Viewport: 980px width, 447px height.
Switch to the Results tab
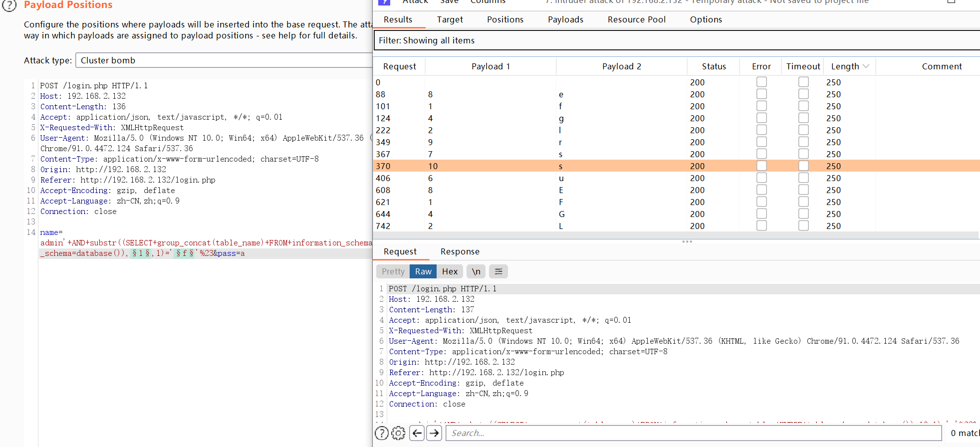(x=398, y=19)
